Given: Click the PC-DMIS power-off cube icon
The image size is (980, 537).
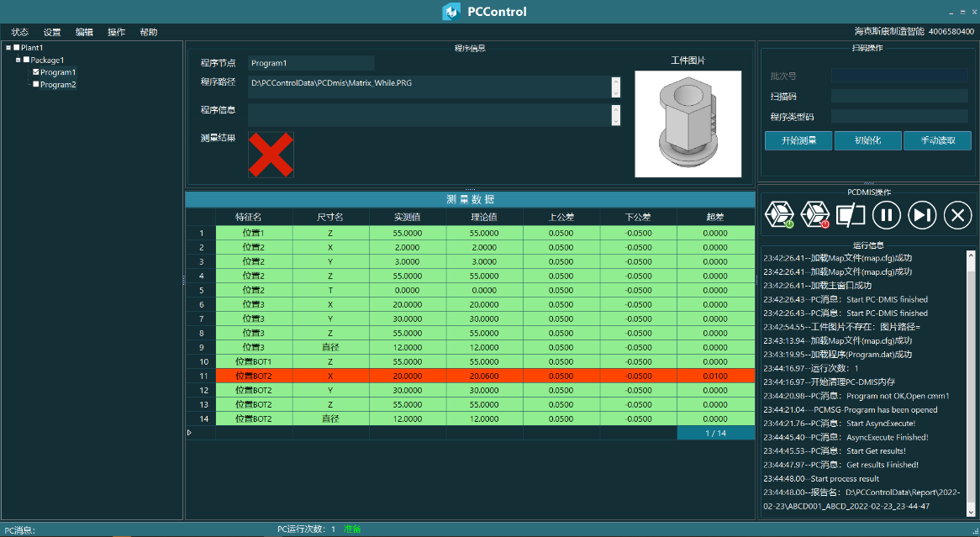Looking at the screenshot, I should coord(815,215).
